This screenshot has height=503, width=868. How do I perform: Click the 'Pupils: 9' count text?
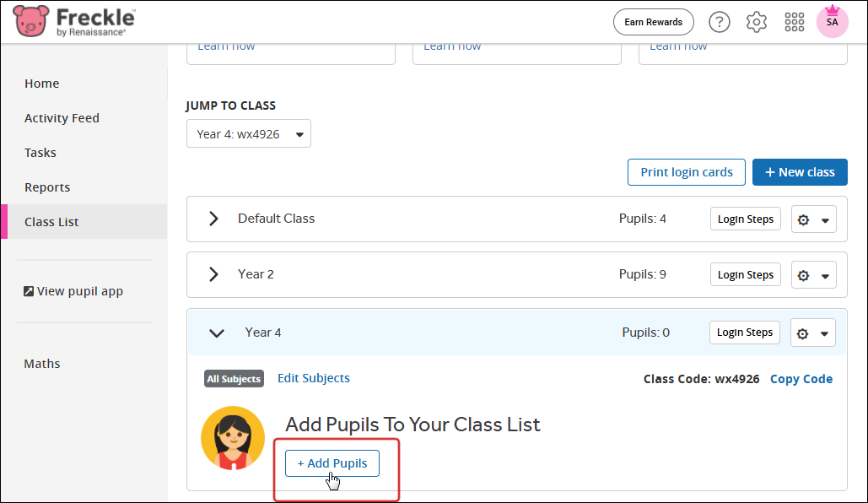click(642, 274)
